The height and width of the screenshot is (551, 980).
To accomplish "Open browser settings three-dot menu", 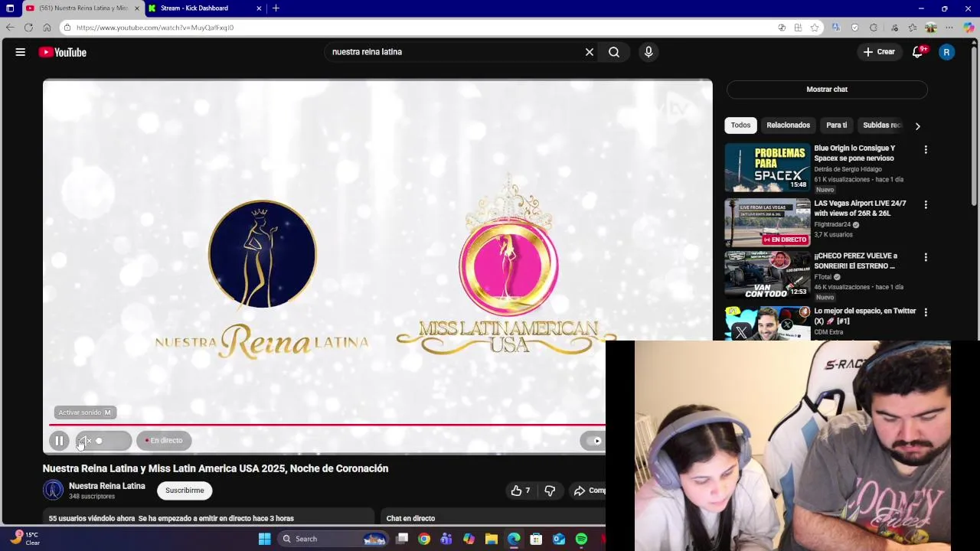I will pyautogui.click(x=950, y=28).
